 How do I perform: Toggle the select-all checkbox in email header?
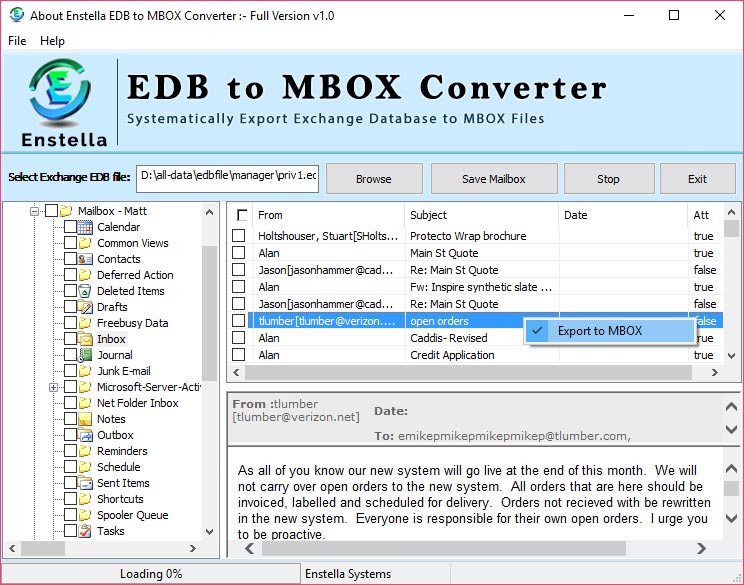(x=240, y=215)
